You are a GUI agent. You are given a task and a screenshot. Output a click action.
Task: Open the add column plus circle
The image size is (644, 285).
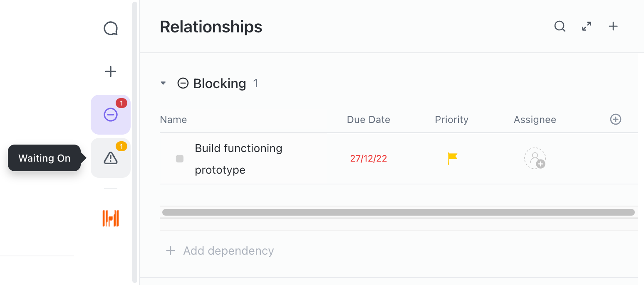click(x=616, y=119)
